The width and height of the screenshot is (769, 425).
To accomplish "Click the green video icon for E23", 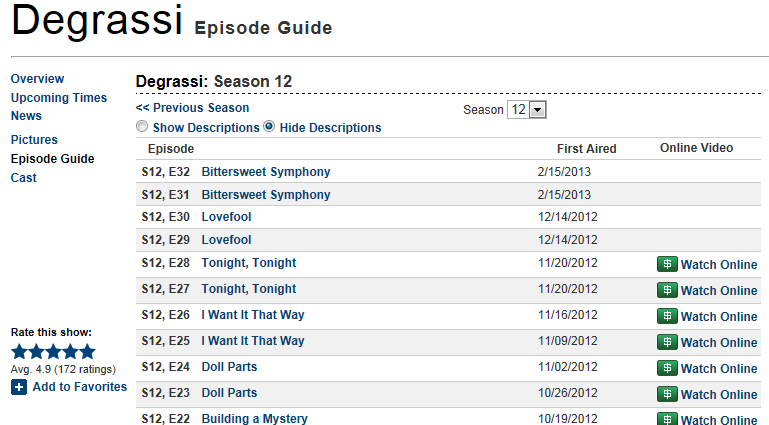I will point(667,394).
